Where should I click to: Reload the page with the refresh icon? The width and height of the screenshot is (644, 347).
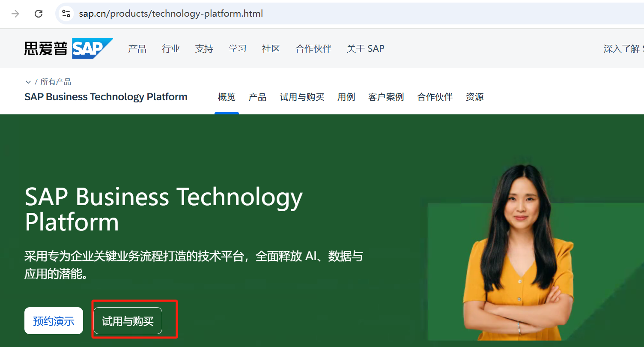coord(39,14)
